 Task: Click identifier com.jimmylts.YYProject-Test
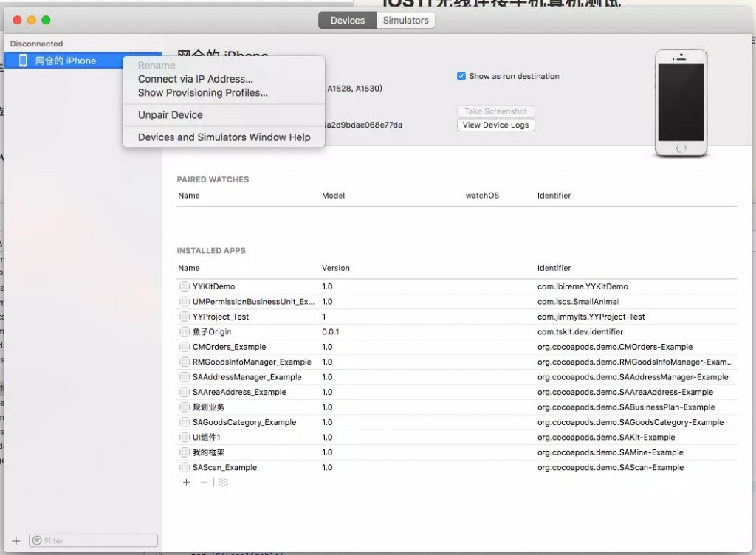coord(591,317)
